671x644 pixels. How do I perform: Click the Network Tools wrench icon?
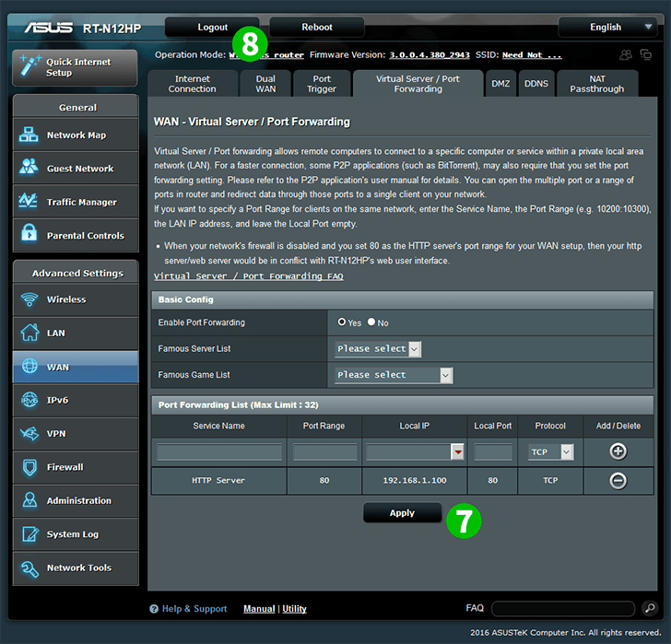(29, 568)
